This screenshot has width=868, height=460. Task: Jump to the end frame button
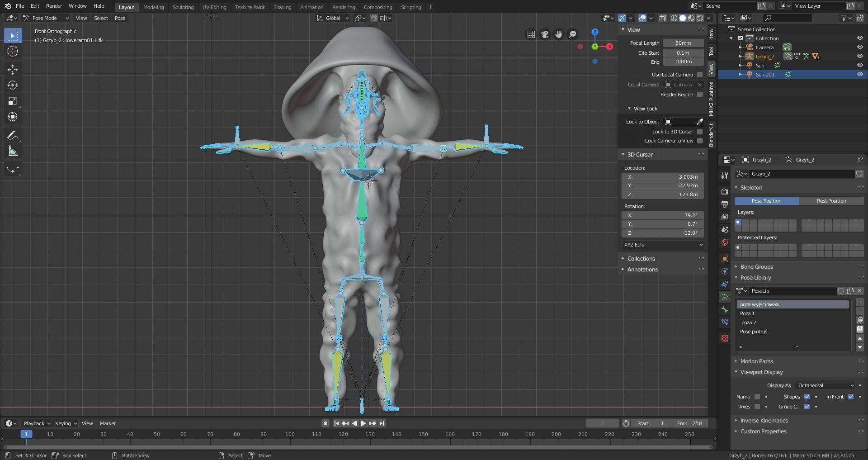click(x=382, y=423)
